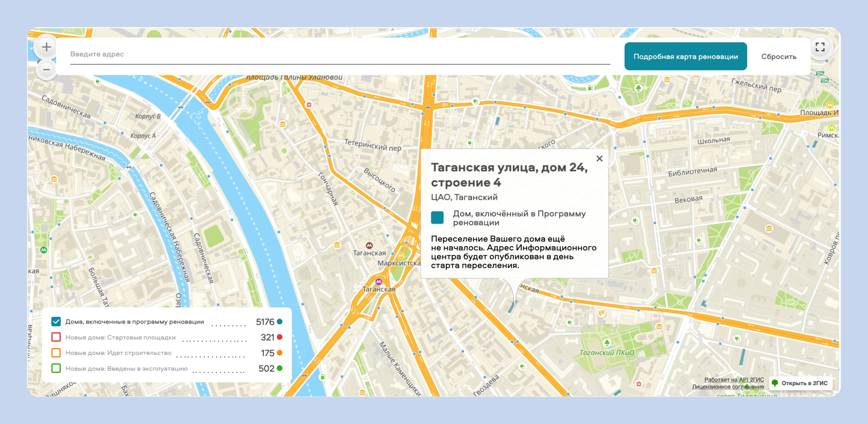Image resolution: width=868 pixels, height=424 pixels.
Task: Zoom out the map with minus button
Action: click(46, 70)
